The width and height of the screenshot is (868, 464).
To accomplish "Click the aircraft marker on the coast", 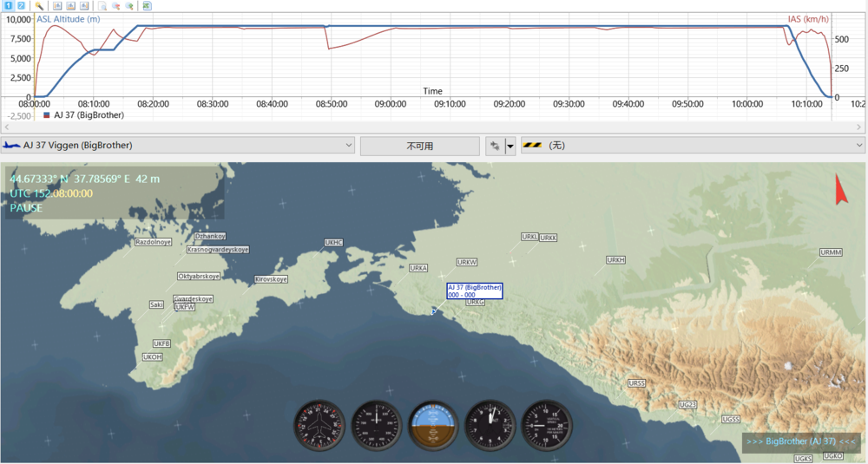I will tap(433, 312).
